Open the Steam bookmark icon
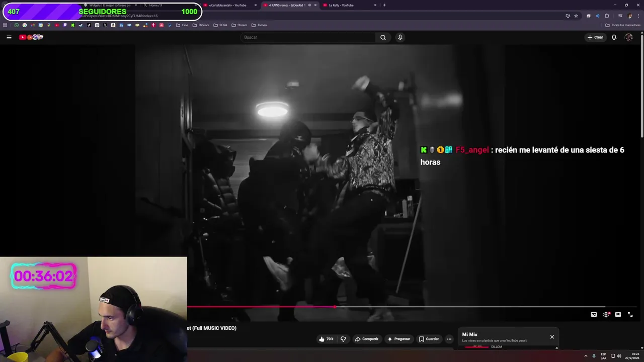This screenshot has height=362, width=644. pyautogui.click(x=80, y=25)
